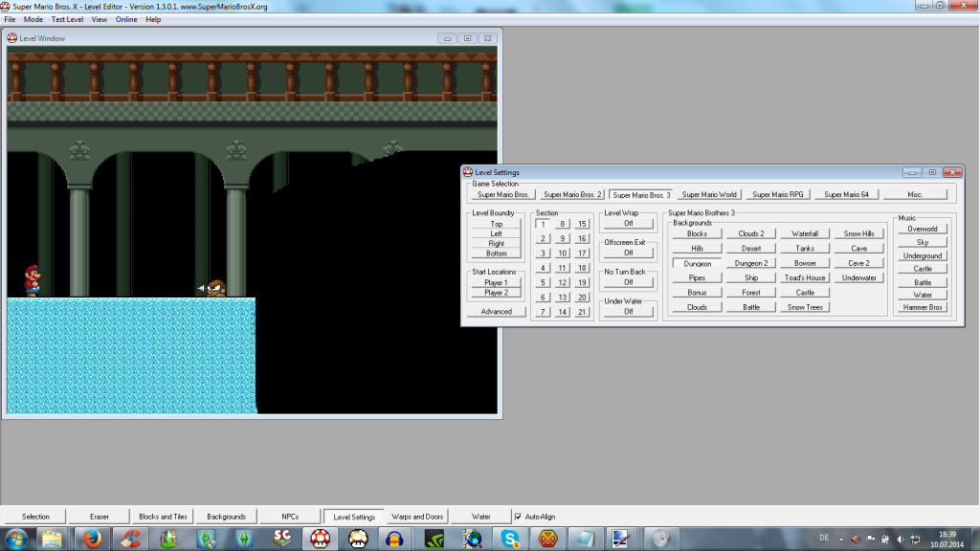Select Super Mario World game tab

709,194
